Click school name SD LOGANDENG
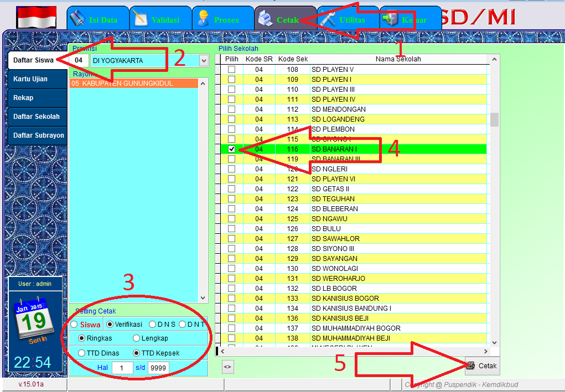The height and width of the screenshot is (392, 565). coord(338,119)
